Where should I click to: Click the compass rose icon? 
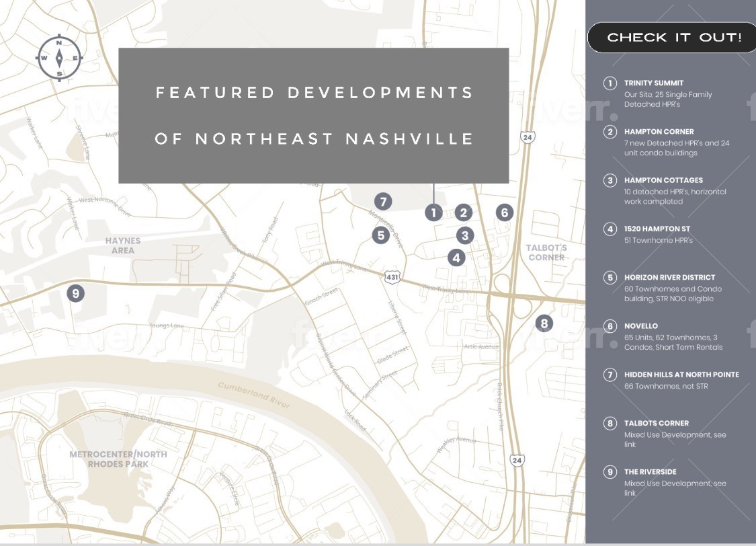point(59,57)
